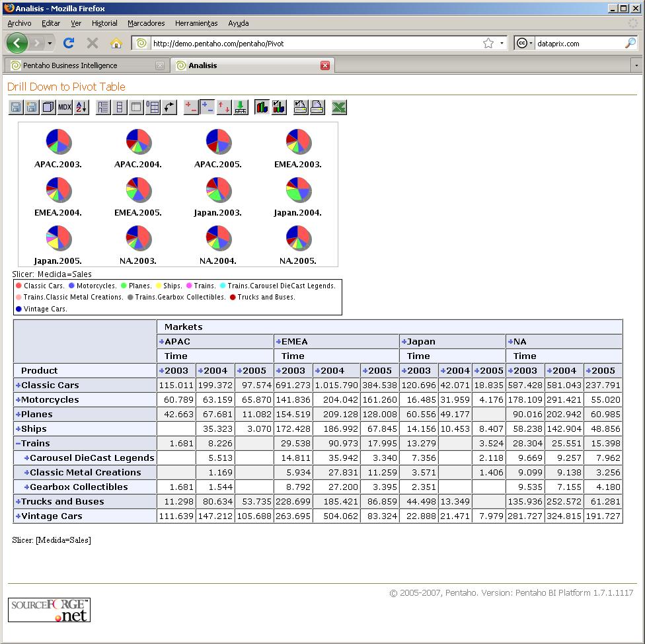Open the print to PDF icon
Screen dimensions: 645x644
pyautogui.click(x=317, y=107)
